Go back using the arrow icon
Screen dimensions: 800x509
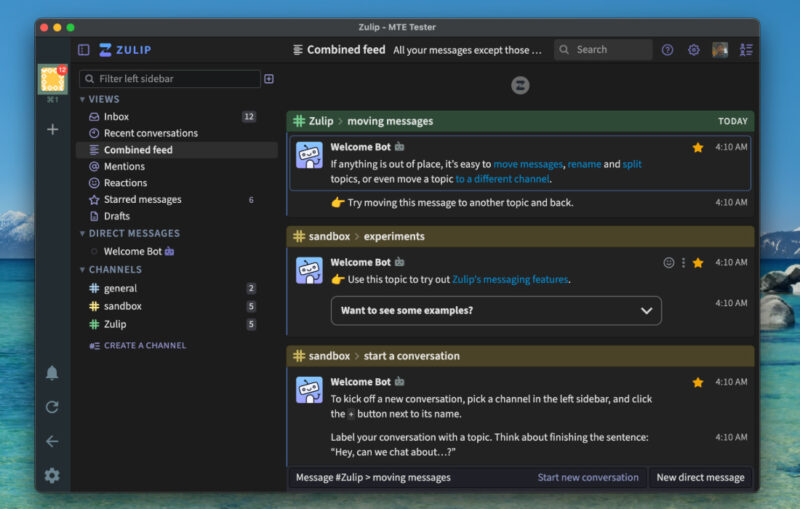(52, 441)
